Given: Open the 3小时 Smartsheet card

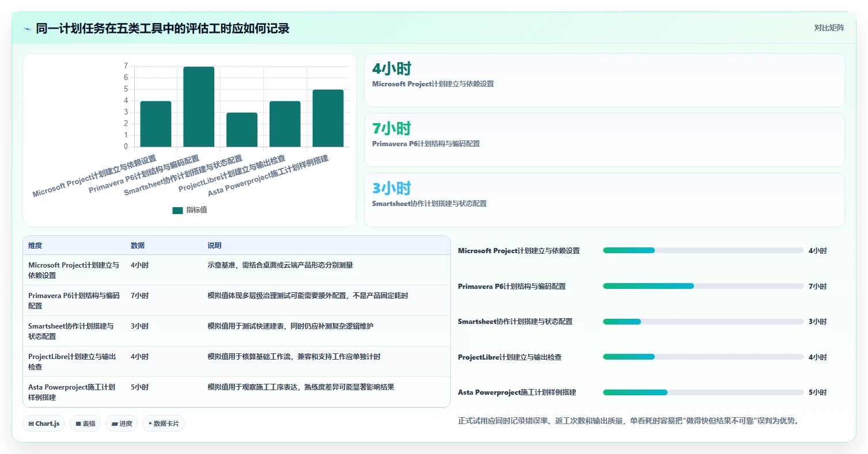Looking at the screenshot, I should [x=605, y=200].
